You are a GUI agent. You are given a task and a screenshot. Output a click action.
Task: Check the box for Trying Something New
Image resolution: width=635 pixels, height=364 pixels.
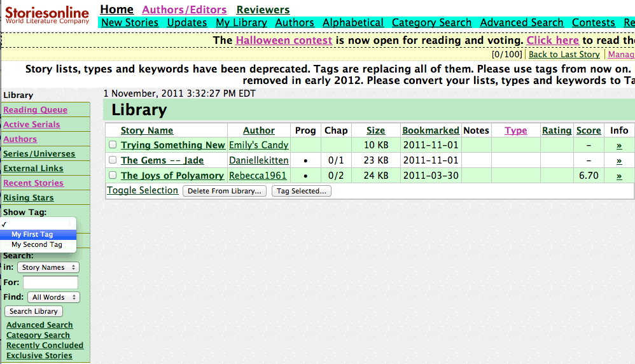[113, 144]
